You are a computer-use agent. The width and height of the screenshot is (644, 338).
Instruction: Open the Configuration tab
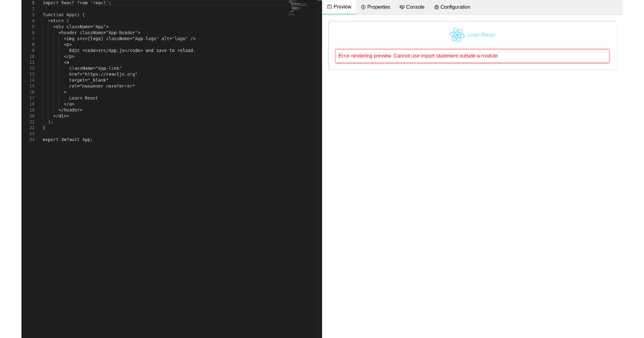[x=452, y=7]
